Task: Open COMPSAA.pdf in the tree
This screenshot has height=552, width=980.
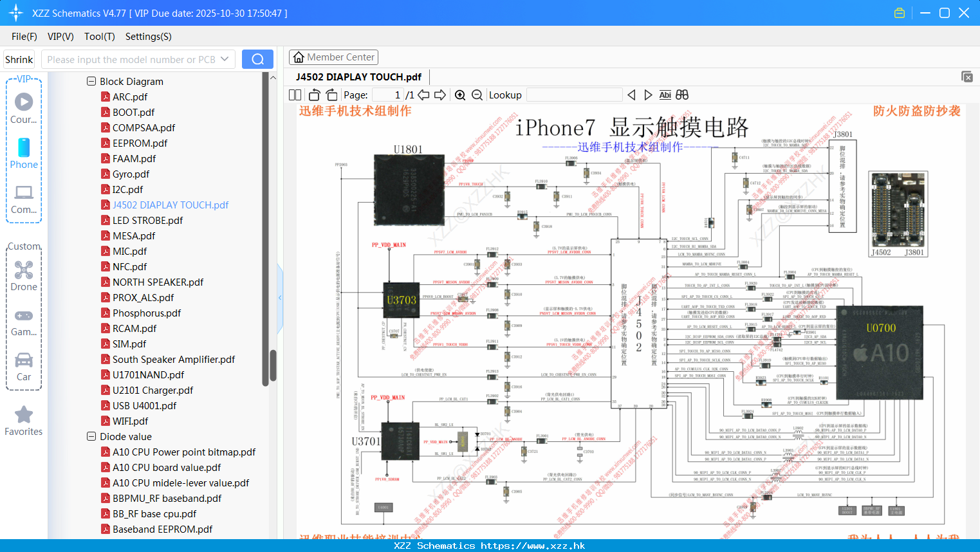Action: pyautogui.click(x=143, y=127)
